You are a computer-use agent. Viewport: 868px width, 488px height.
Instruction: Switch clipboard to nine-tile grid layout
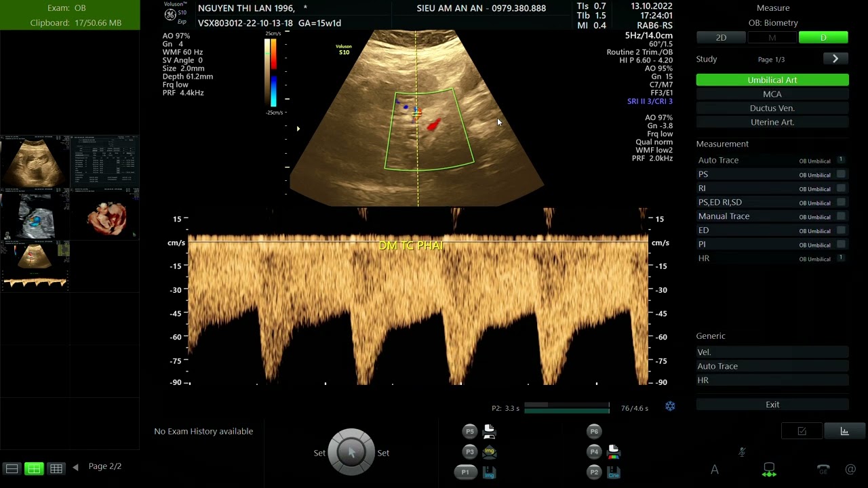click(56, 468)
